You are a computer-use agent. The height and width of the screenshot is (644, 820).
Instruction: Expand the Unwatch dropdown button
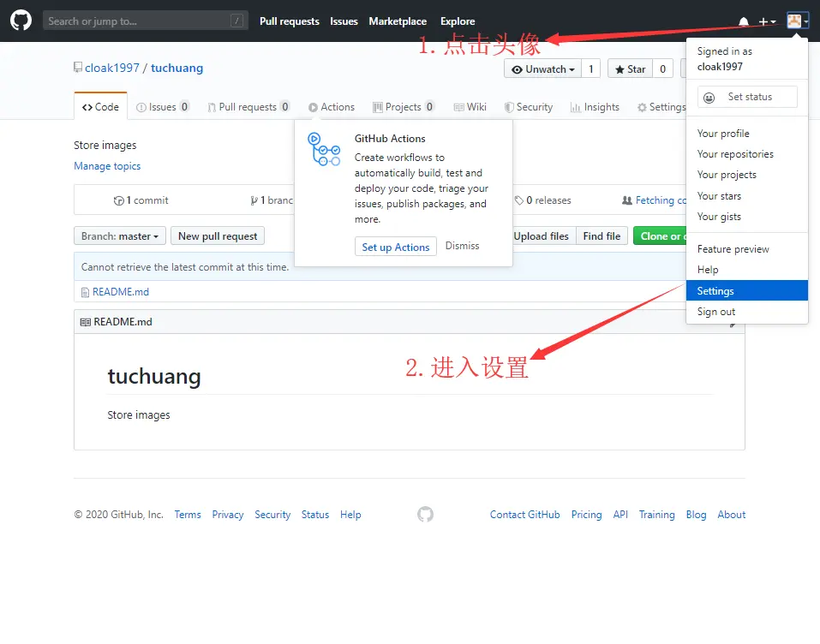coord(542,69)
